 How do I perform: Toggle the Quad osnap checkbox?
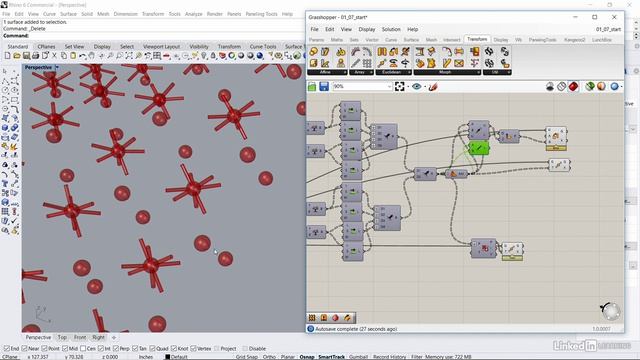(x=152, y=349)
